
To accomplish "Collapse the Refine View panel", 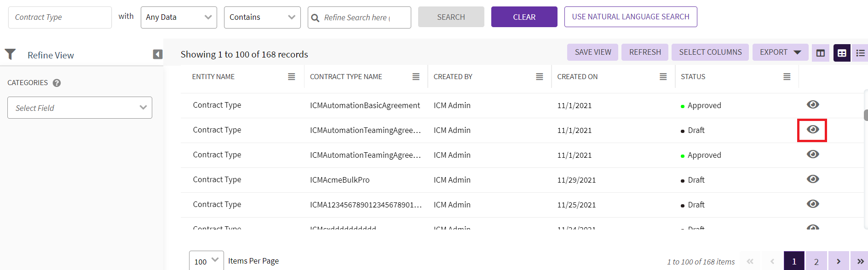I will 157,54.
